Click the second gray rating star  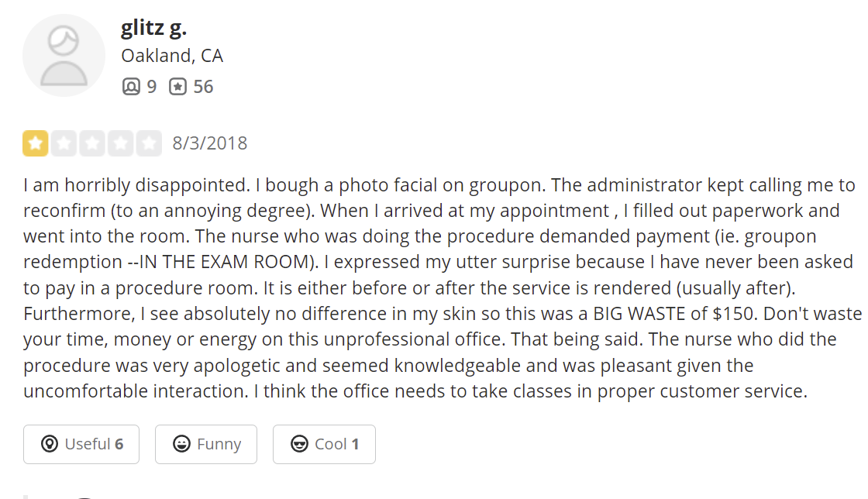(x=64, y=143)
